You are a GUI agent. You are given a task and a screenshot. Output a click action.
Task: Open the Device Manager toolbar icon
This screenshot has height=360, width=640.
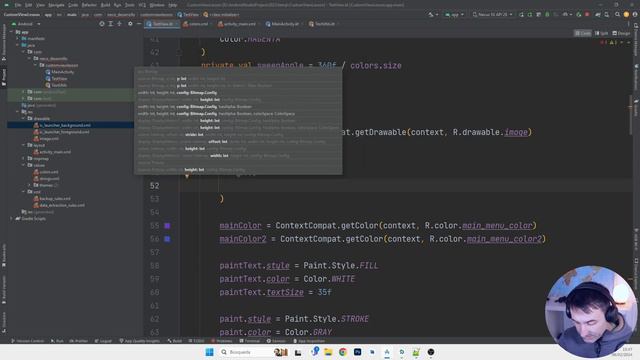[x=607, y=15]
